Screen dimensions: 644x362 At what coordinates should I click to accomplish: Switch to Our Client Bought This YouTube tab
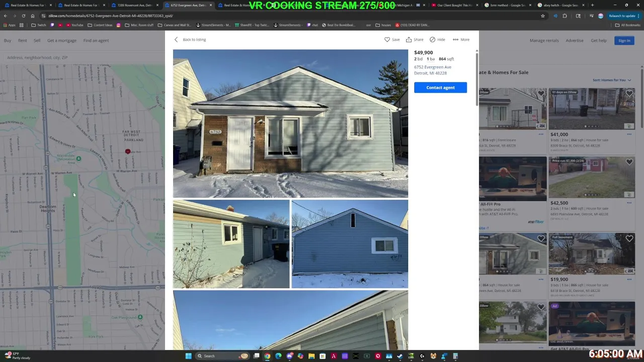[454, 5]
